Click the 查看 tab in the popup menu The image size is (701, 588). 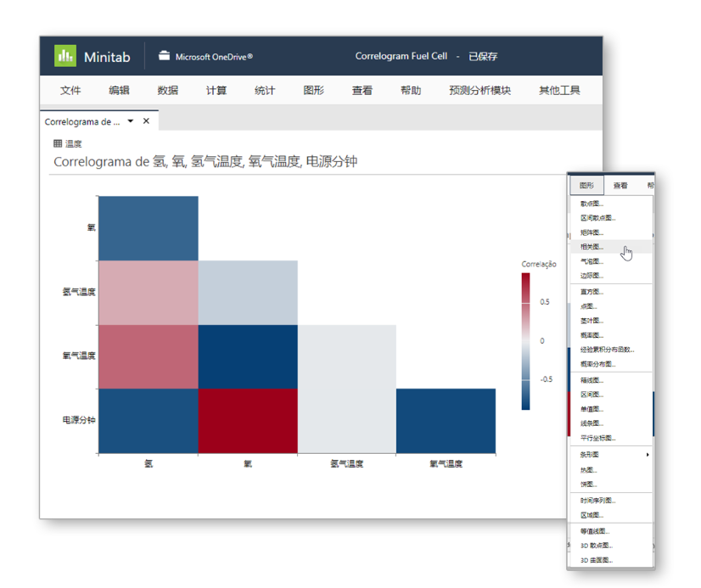tap(620, 185)
